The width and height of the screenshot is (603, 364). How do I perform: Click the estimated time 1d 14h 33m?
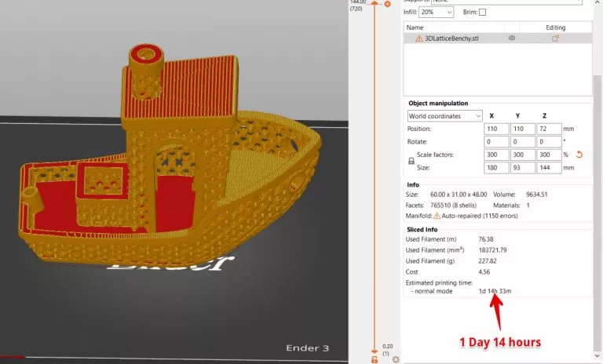495,291
